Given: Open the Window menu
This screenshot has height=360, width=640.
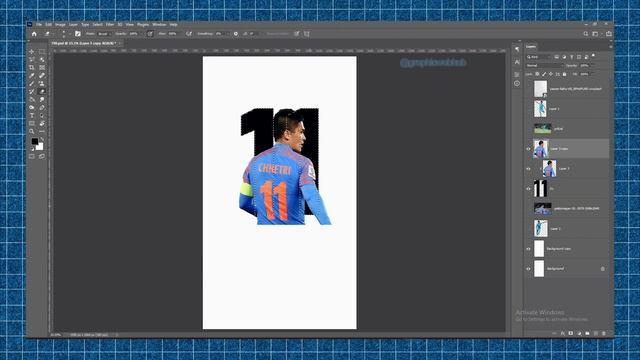Looking at the screenshot, I should (x=159, y=24).
